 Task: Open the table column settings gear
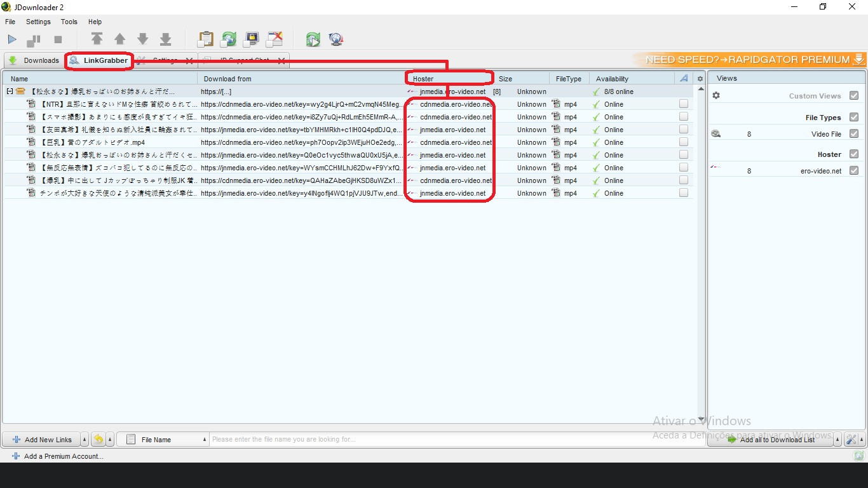[x=700, y=79]
